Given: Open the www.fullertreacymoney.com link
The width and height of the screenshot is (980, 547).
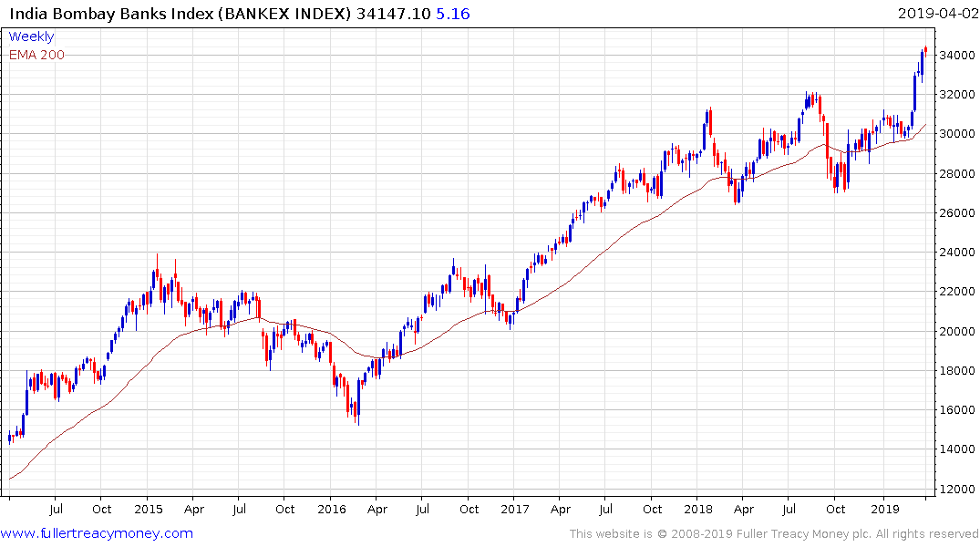Looking at the screenshot, I should [97, 533].
